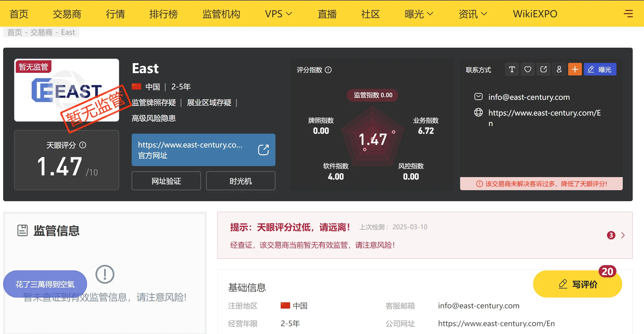The width and height of the screenshot is (644, 334).
Task: Open WikiEXPO navigation item
Action: (535, 14)
